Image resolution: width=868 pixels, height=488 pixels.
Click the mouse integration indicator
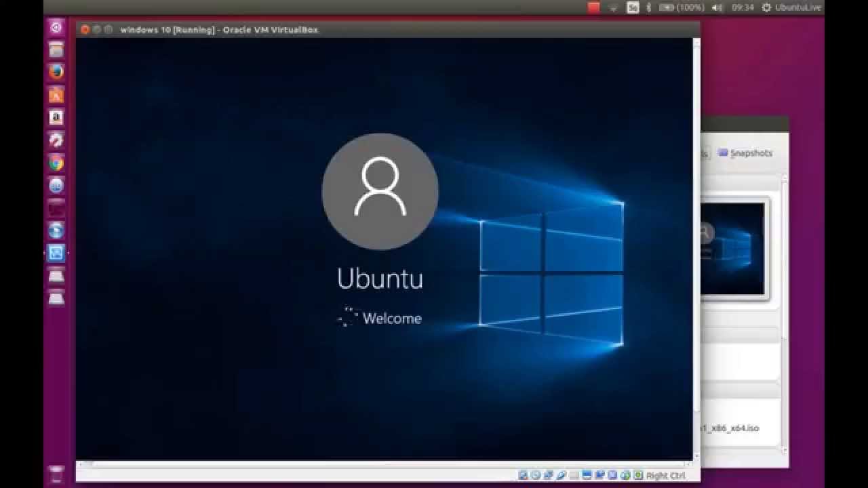click(x=625, y=475)
